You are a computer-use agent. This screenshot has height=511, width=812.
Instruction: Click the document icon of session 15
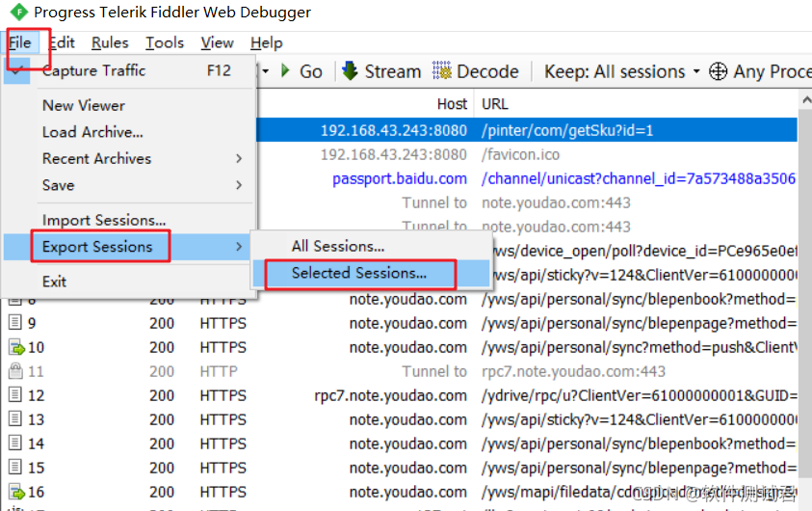[15, 467]
